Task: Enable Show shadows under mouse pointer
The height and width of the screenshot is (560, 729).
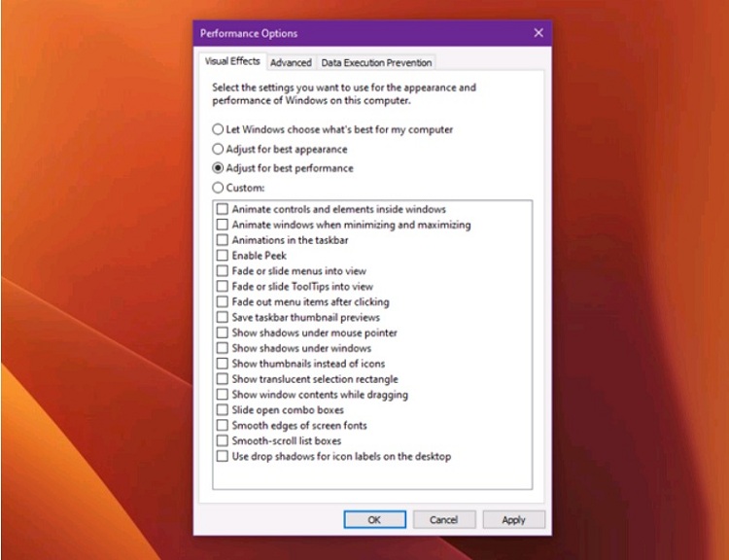Action: tap(223, 332)
